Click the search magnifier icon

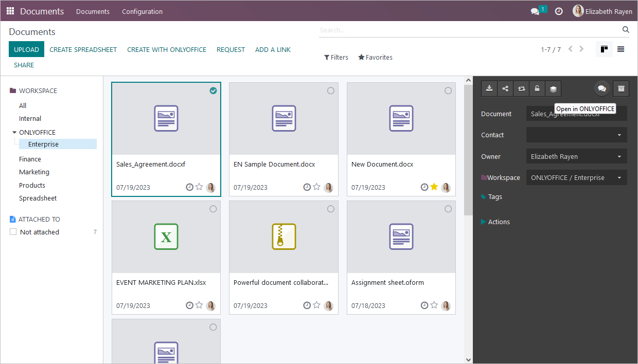626,30
